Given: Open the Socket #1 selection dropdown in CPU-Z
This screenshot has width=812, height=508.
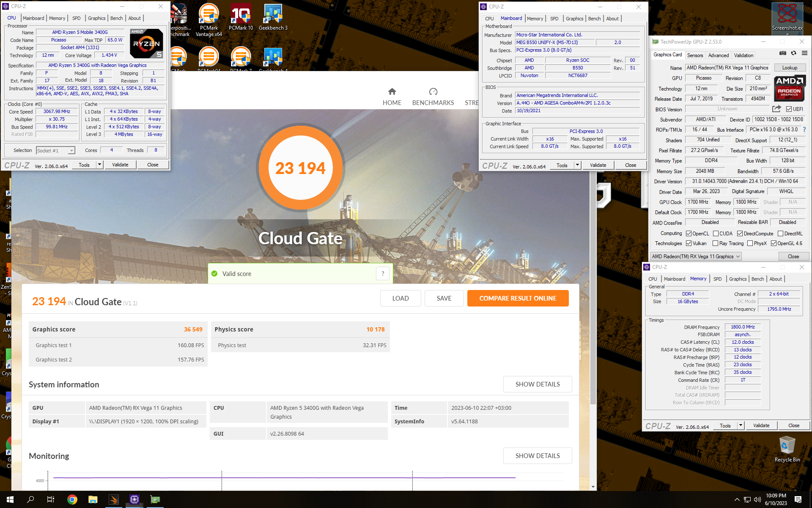Looking at the screenshot, I should point(55,151).
